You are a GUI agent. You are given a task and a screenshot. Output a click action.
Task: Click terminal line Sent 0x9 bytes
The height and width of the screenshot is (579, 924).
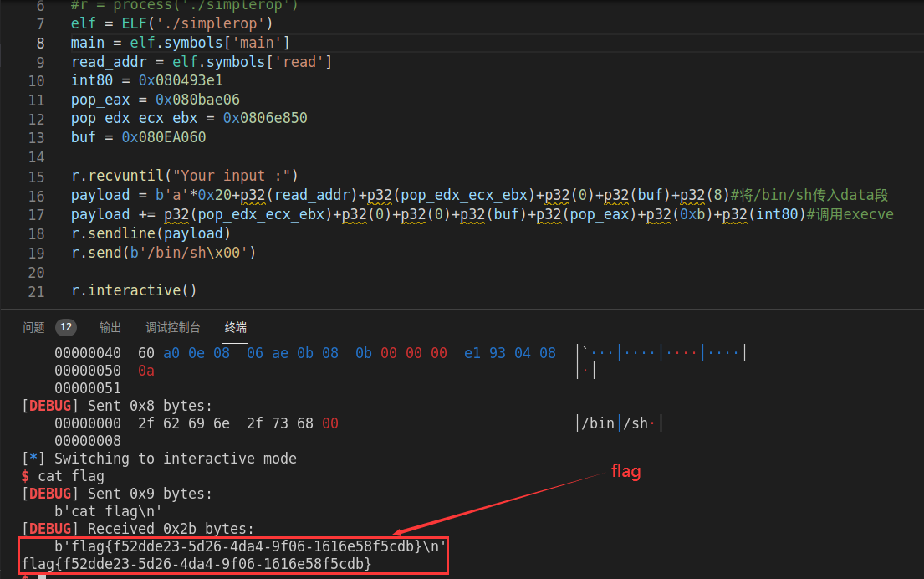(117, 494)
